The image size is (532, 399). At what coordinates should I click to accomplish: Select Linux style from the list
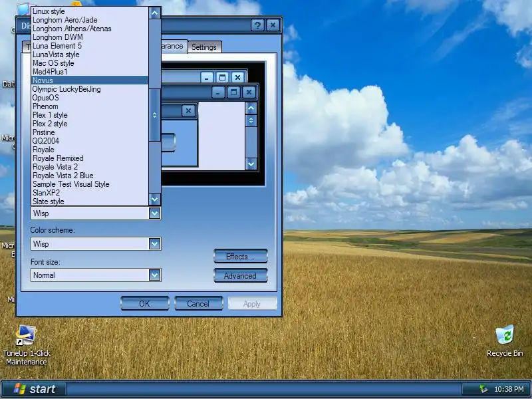coord(90,11)
